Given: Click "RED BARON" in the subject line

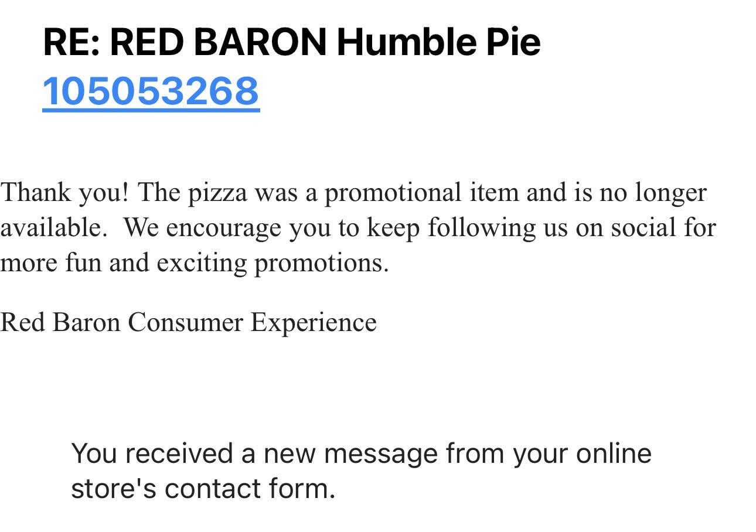Looking at the screenshot, I should point(217,42).
